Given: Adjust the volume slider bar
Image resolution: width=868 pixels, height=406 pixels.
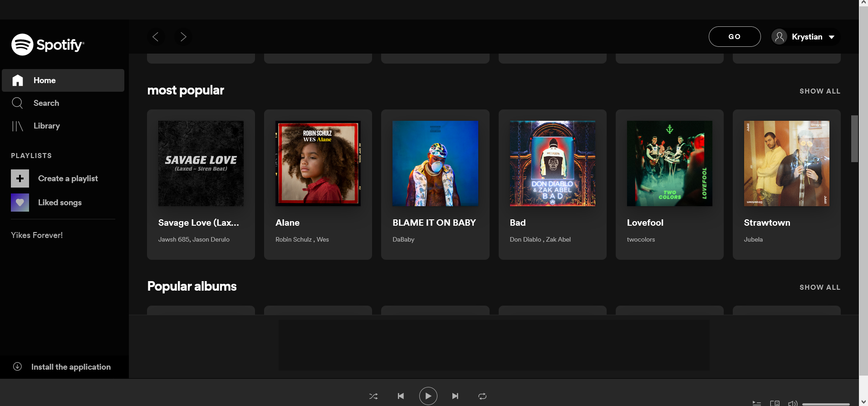Looking at the screenshot, I should (826, 404).
